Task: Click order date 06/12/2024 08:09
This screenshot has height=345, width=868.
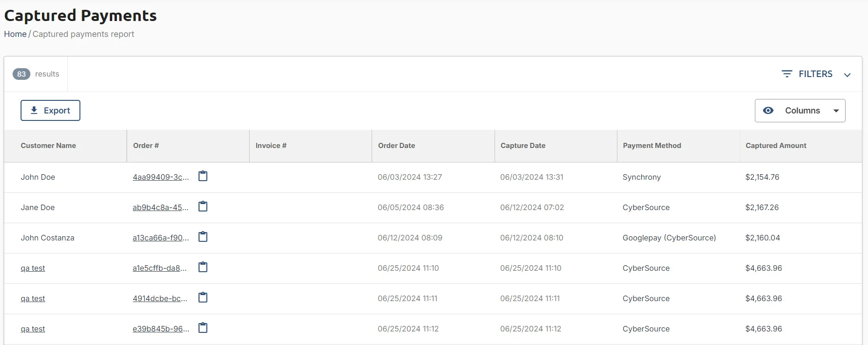Action: click(410, 238)
